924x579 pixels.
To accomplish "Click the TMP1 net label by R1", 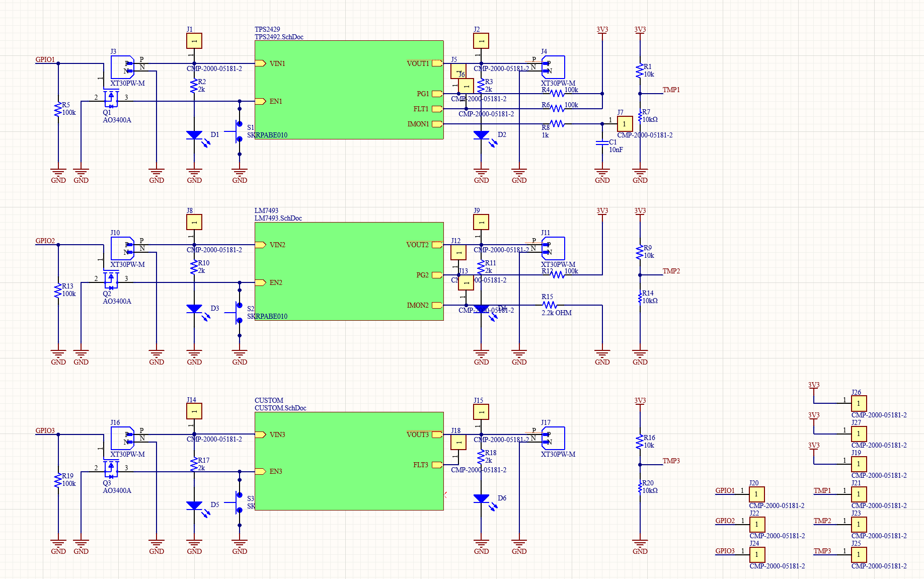I will (671, 90).
